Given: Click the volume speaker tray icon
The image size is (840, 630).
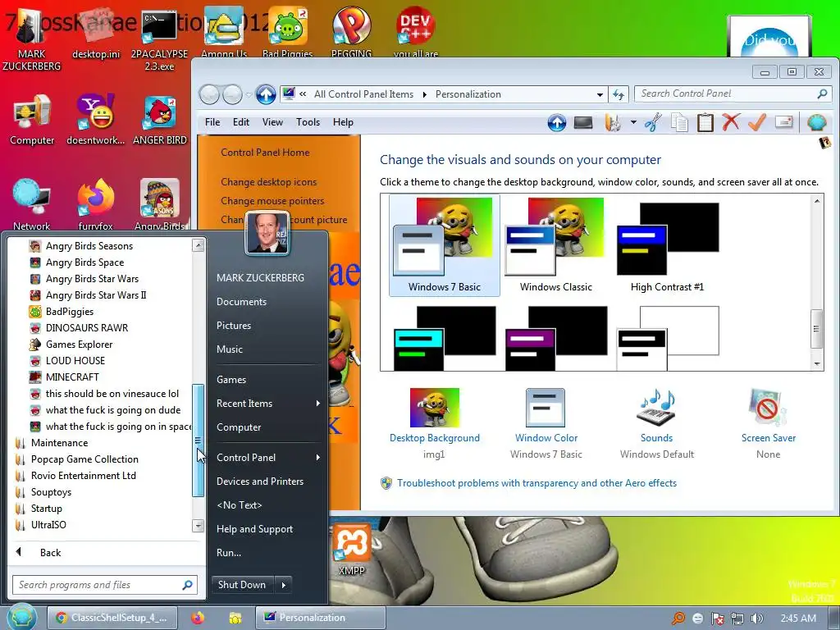Looking at the screenshot, I should point(756,619).
